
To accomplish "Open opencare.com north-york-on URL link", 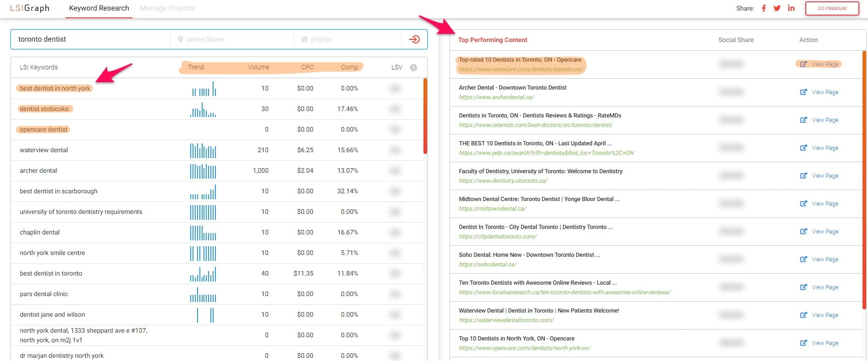I will click(525, 348).
